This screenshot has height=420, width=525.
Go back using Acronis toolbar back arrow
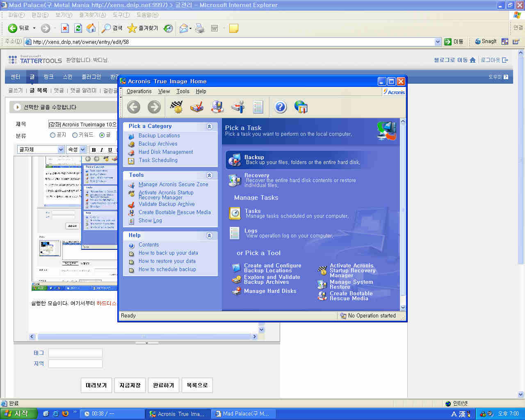click(x=134, y=107)
